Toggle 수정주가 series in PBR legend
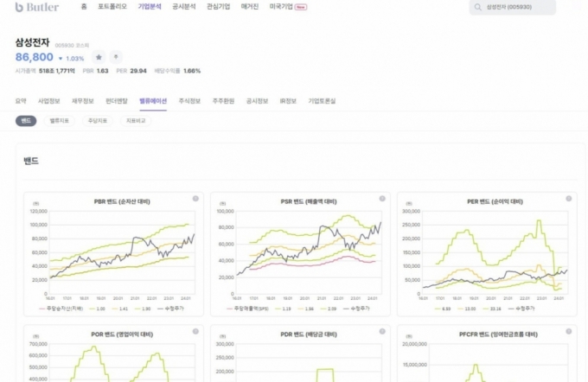 [170, 309]
